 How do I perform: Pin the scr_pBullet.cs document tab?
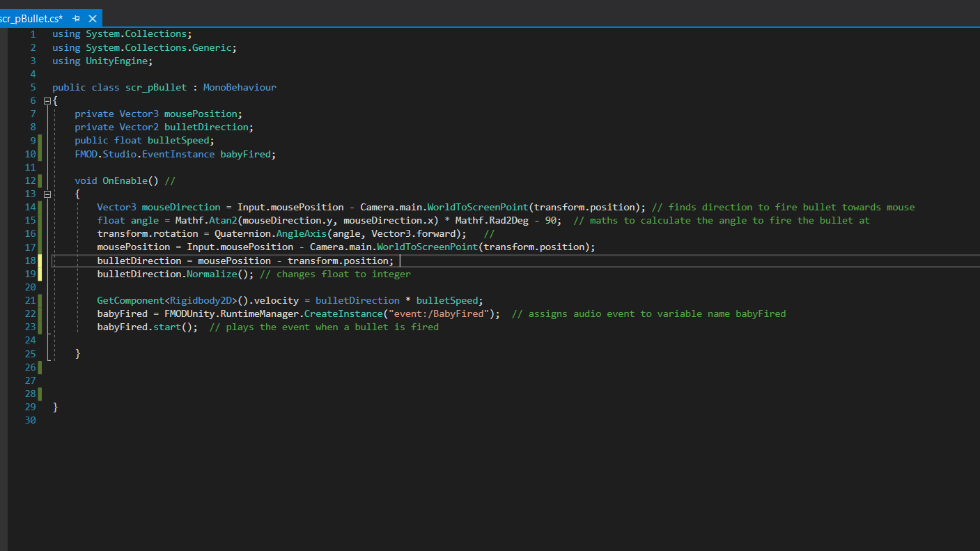tap(76, 18)
